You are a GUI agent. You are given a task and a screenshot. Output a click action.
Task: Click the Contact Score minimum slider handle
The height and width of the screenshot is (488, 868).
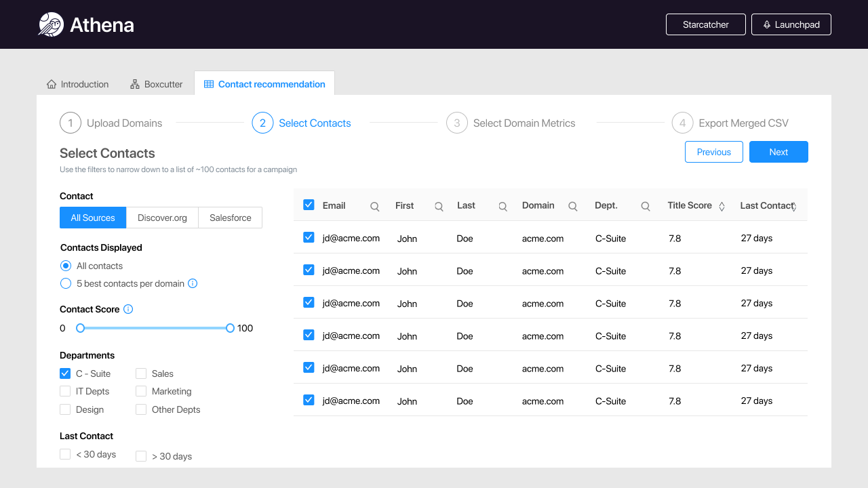pyautogui.click(x=80, y=328)
